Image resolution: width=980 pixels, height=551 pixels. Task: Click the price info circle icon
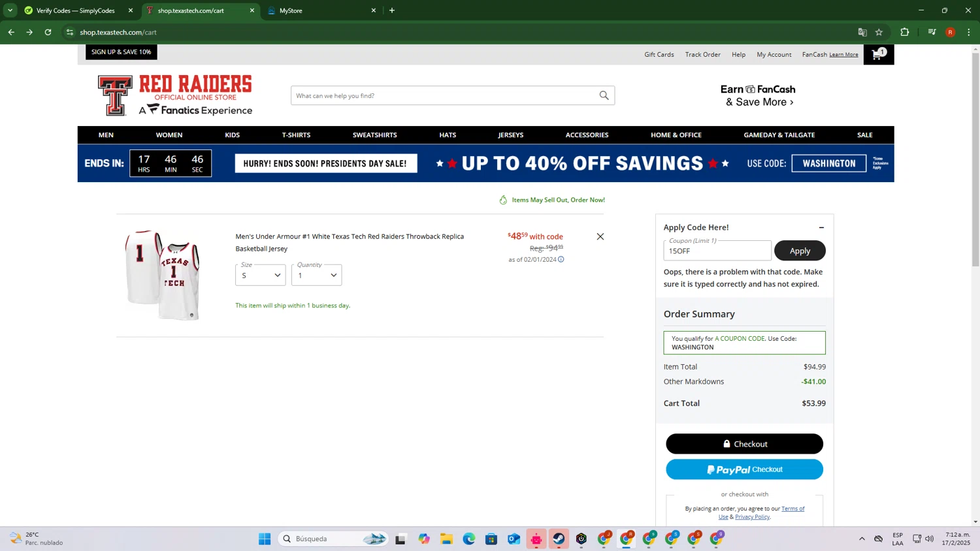tap(561, 259)
